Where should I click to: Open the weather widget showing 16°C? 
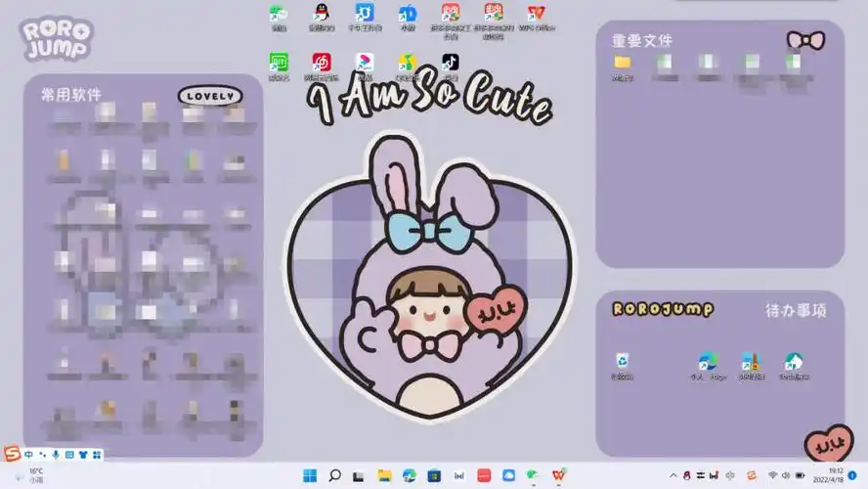[x=29, y=475]
